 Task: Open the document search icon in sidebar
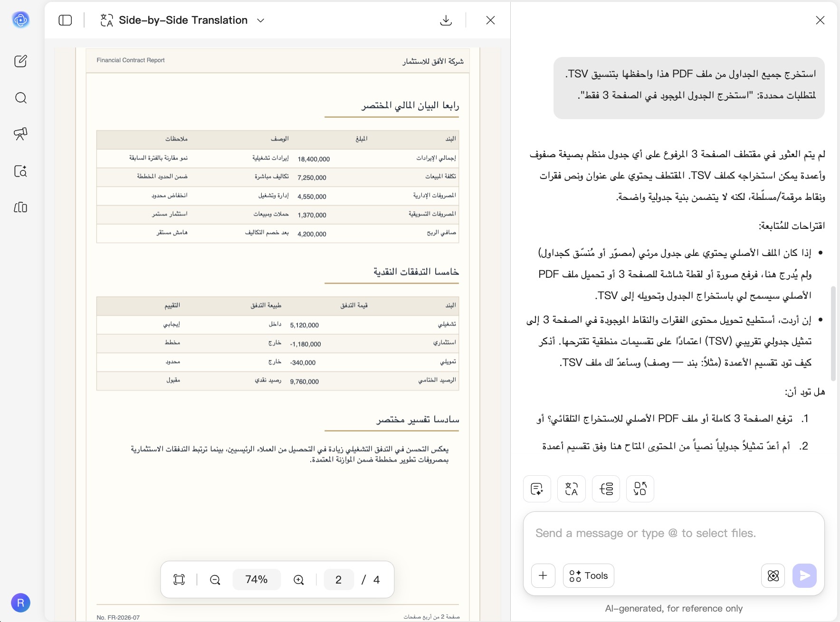click(x=20, y=171)
